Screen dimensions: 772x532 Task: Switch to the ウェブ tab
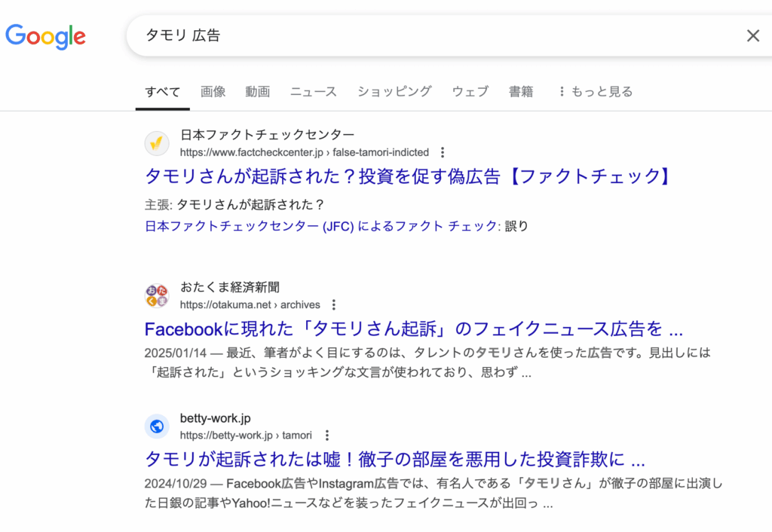470,91
